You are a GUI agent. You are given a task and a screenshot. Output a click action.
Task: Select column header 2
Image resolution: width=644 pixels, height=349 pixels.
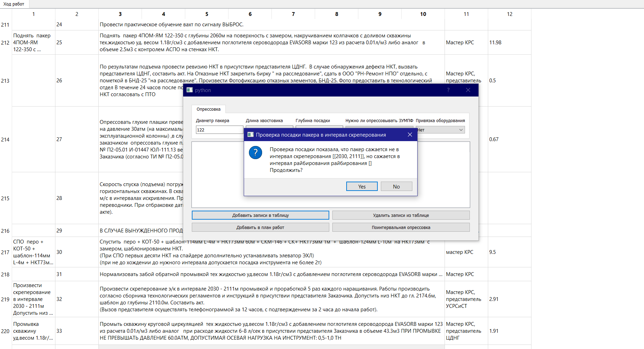[77, 14]
